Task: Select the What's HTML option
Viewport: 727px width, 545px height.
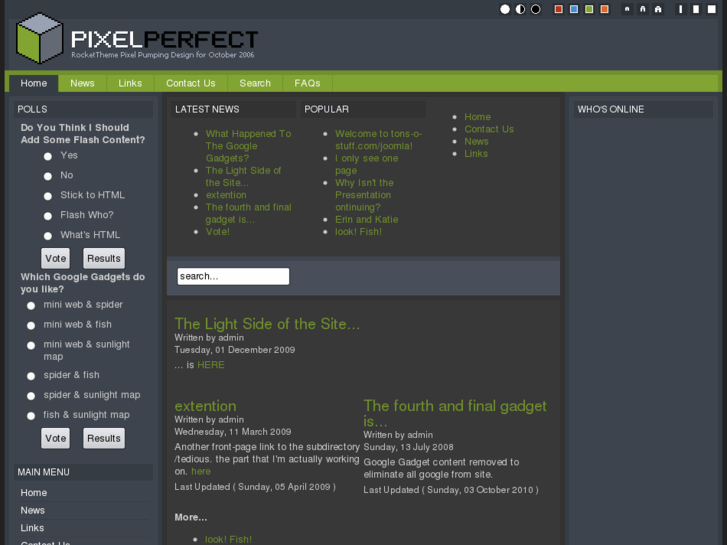Action: 48,236
